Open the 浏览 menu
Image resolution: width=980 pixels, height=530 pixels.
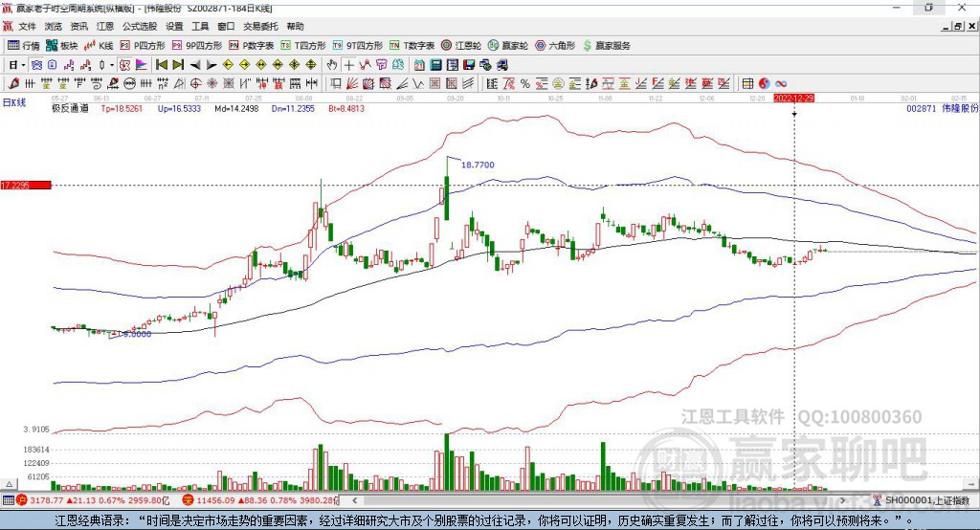(54, 26)
